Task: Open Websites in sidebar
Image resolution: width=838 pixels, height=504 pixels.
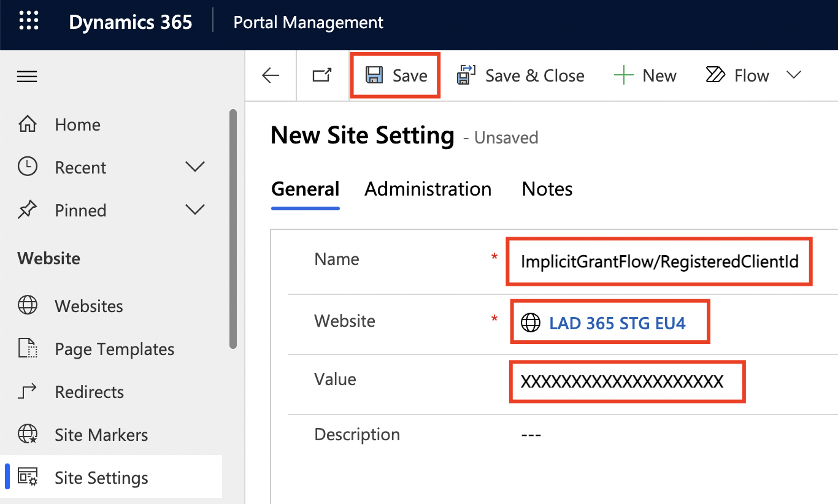Action: pyautogui.click(x=89, y=306)
